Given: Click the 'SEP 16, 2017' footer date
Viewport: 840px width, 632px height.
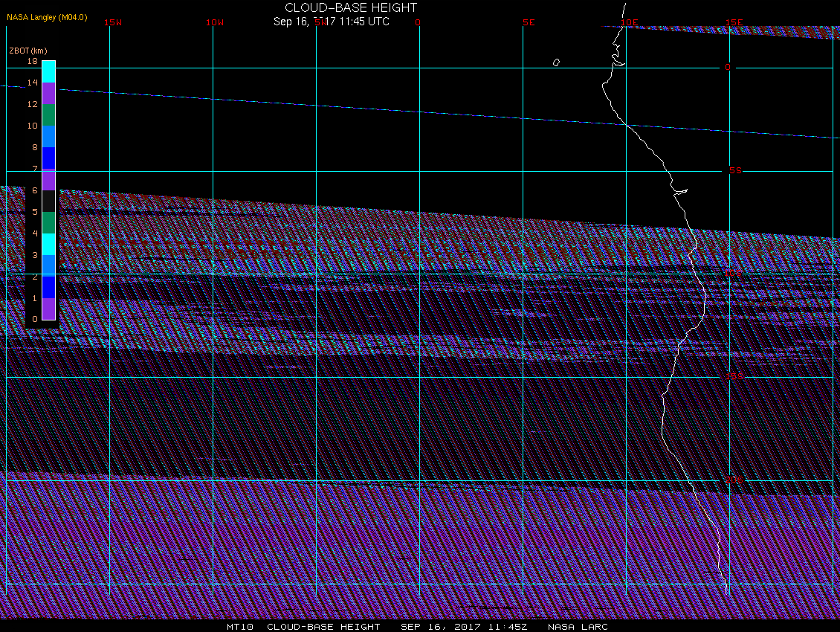Looking at the screenshot, I should pos(440,626).
